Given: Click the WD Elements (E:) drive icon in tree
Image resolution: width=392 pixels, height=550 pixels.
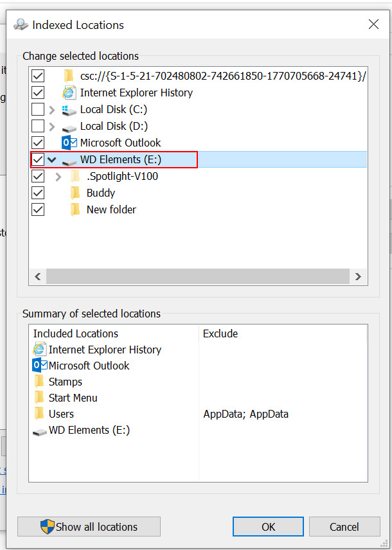Looking at the screenshot, I should tap(69, 161).
